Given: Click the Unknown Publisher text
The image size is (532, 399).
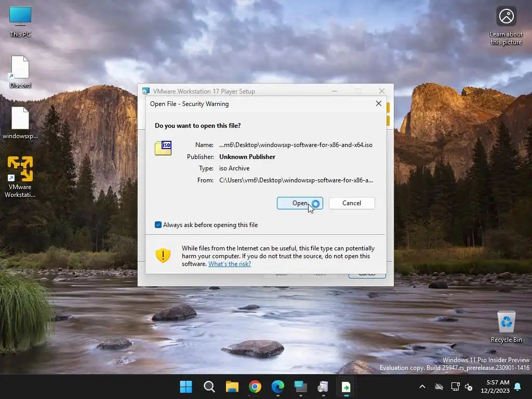Looking at the screenshot, I should coord(247,157).
